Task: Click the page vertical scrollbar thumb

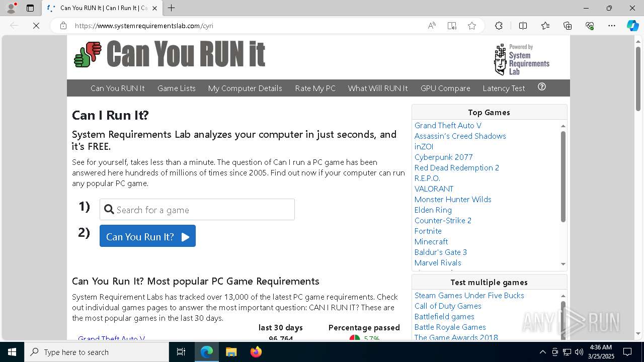Action: pos(638,78)
